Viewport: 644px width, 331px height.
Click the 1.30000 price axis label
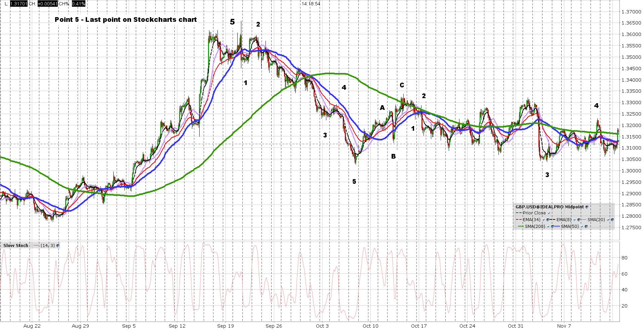631,171
